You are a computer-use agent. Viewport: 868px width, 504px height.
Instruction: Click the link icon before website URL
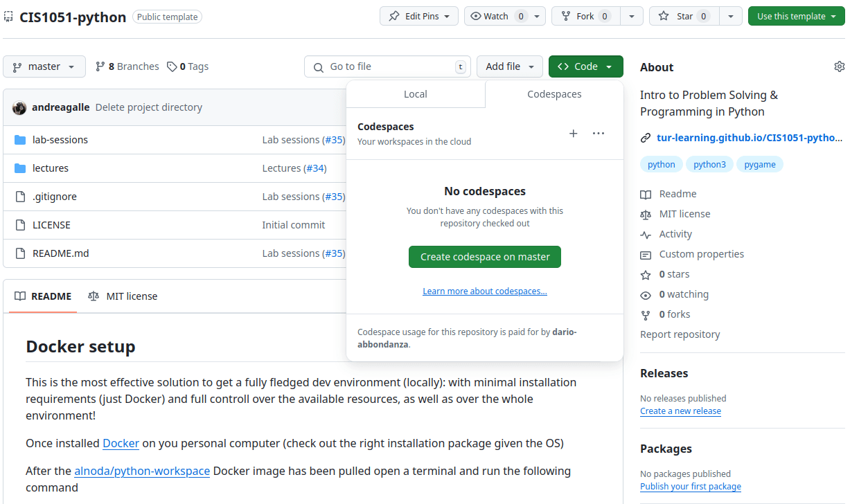click(646, 138)
